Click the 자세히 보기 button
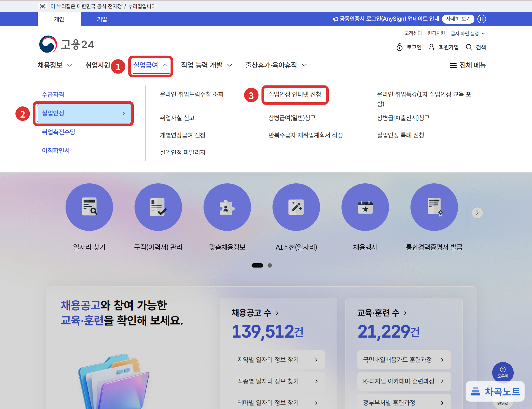This screenshot has width=532, height=409. coord(458,19)
